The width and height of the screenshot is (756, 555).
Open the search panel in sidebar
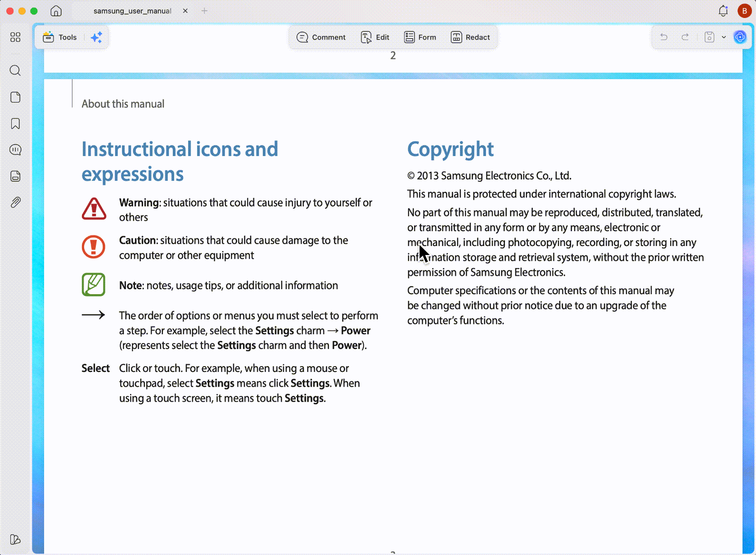click(x=15, y=71)
